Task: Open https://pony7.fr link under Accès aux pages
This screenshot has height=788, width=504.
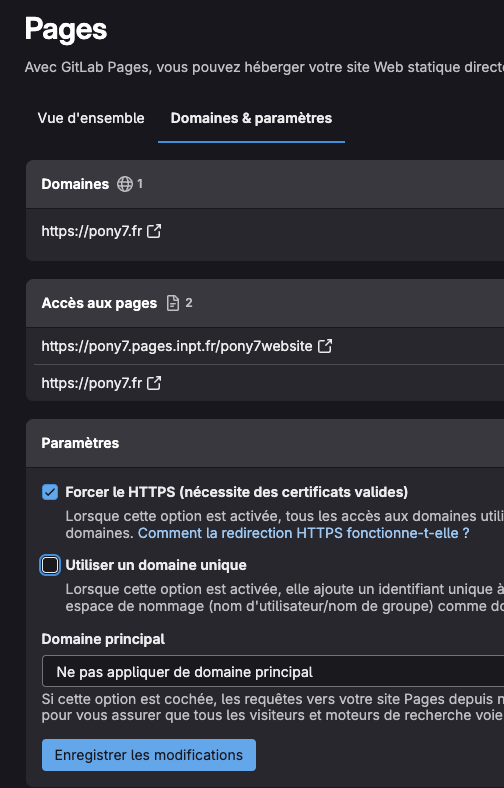Action: (x=91, y=383)
